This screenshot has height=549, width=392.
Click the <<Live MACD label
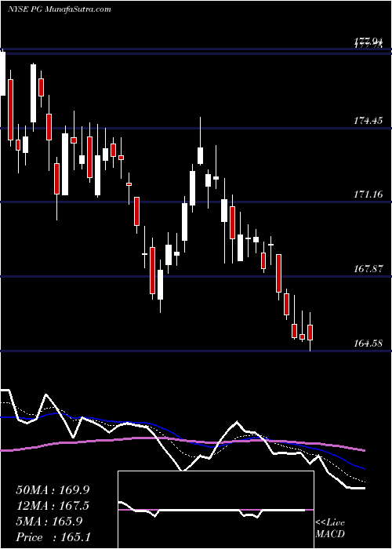tap(330, 529)
